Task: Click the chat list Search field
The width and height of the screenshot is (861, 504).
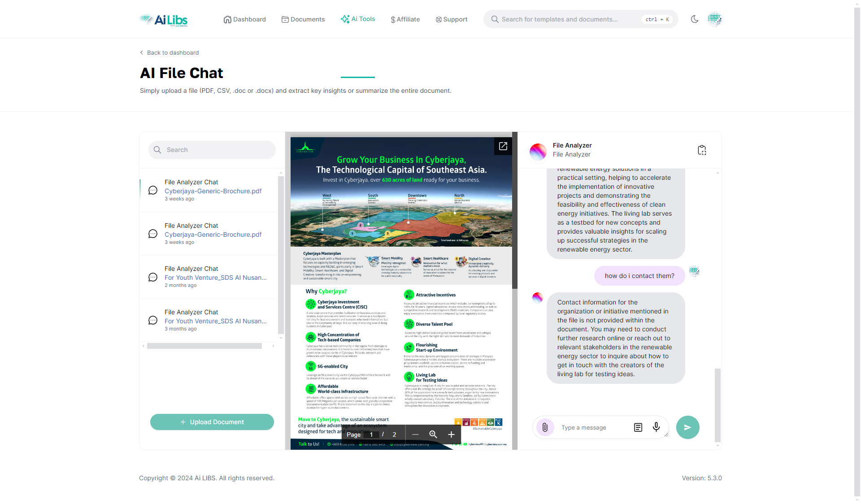Action: [x=212, y=150]
